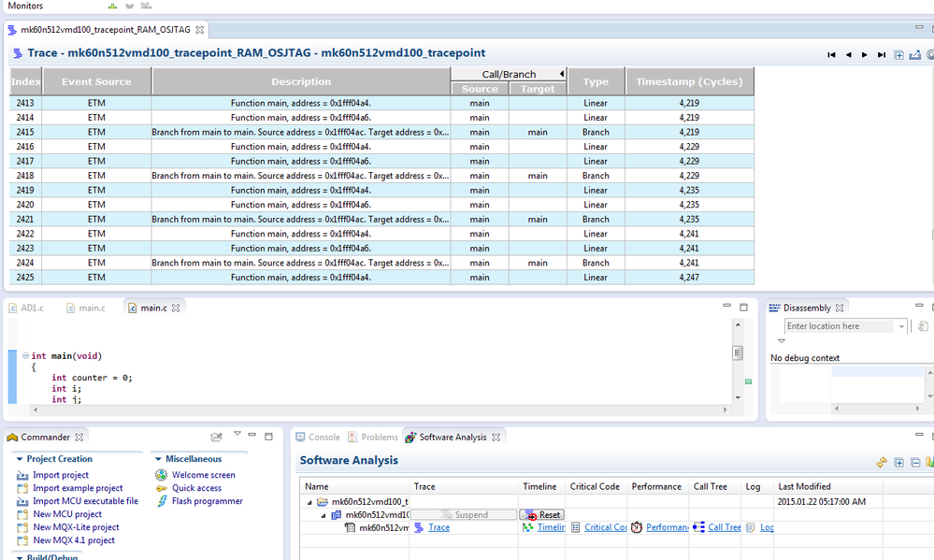Collapse the Project Creation section
Image resolution: width=934 pixels, height=560 pixels.
coord(20,459)
